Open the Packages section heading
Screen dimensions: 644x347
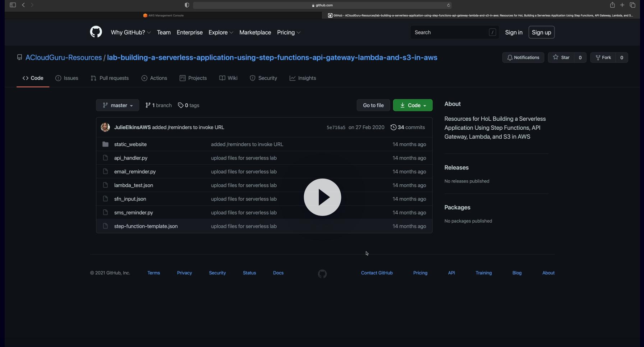457,208
